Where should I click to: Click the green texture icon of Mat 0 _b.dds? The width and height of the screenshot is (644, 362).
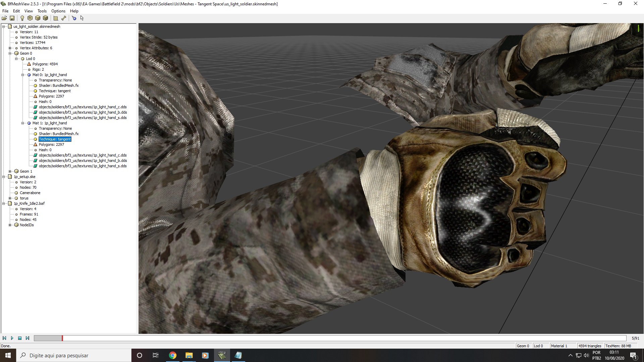(x=35, y=112)
